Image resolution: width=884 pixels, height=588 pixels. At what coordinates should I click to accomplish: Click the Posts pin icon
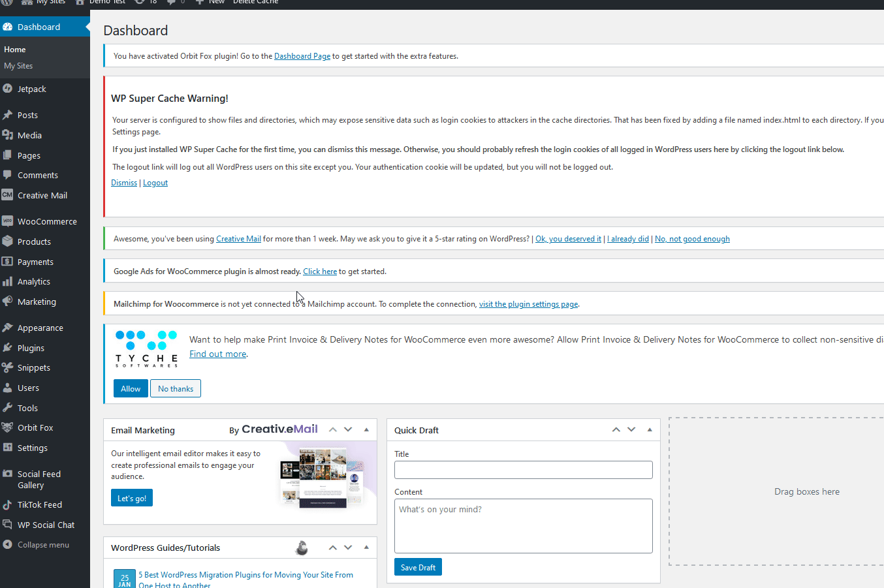pos(8,115)
